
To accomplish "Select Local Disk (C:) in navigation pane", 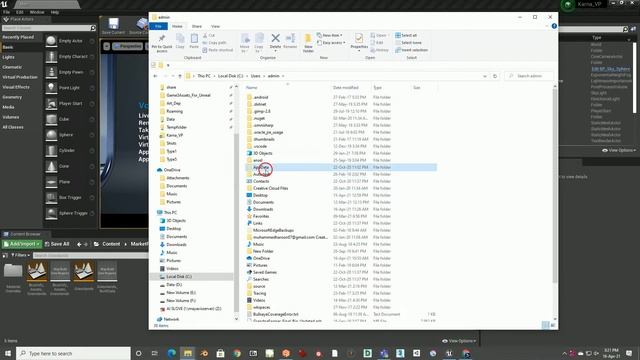I will pos(179,277).
